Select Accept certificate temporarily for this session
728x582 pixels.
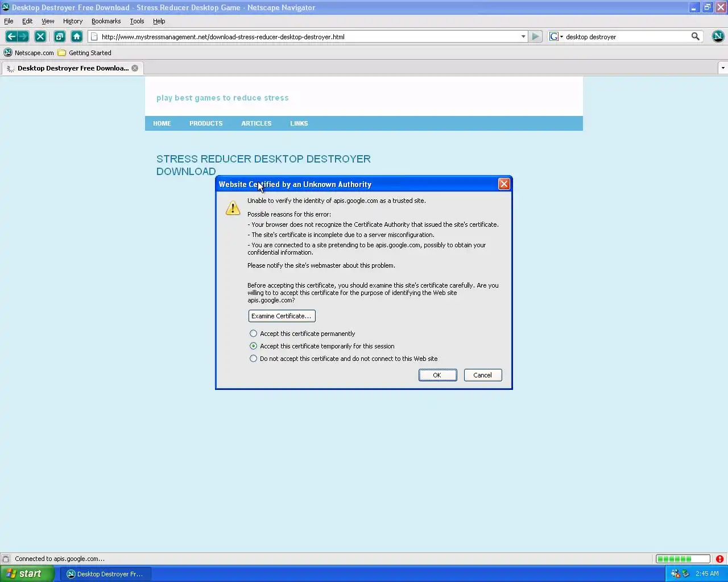click(253, 346)
